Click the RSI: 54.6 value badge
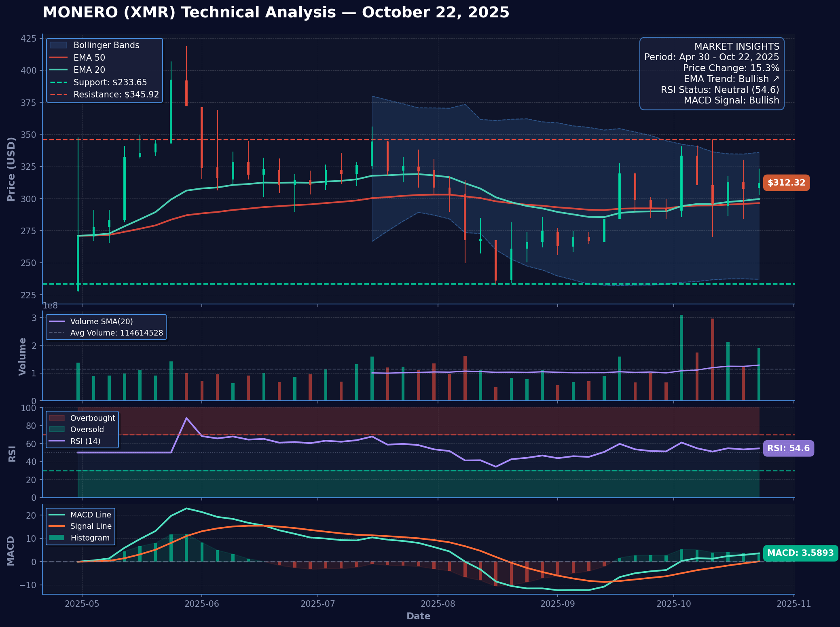The width and height of the screenshot is (840, 627). pos(788,448)
